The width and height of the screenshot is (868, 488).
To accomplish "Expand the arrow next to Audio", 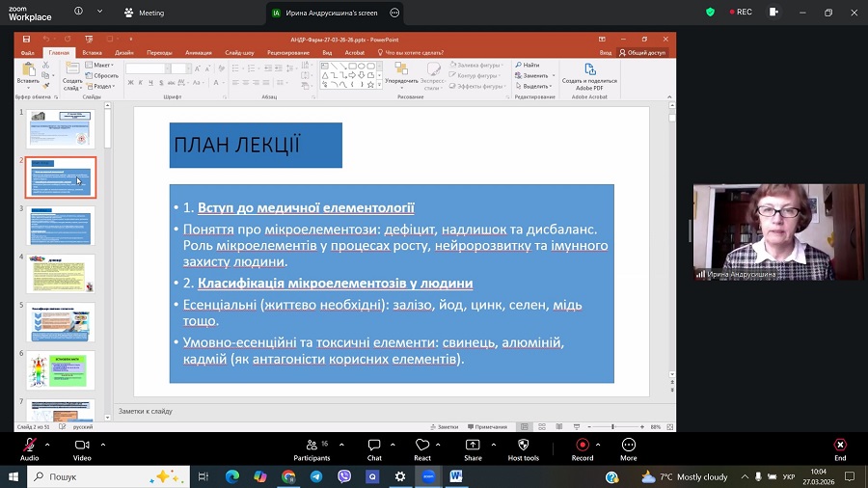I will tap(50, 445).
